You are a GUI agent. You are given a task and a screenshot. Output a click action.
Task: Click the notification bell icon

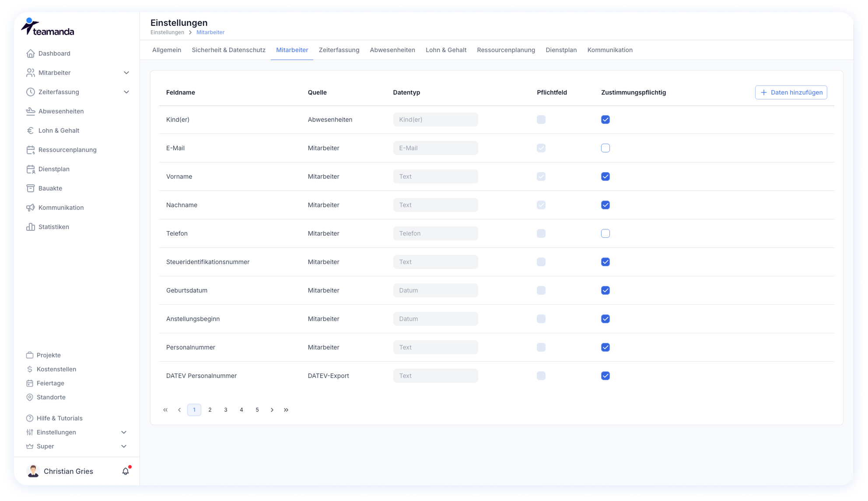pos(126,471)
